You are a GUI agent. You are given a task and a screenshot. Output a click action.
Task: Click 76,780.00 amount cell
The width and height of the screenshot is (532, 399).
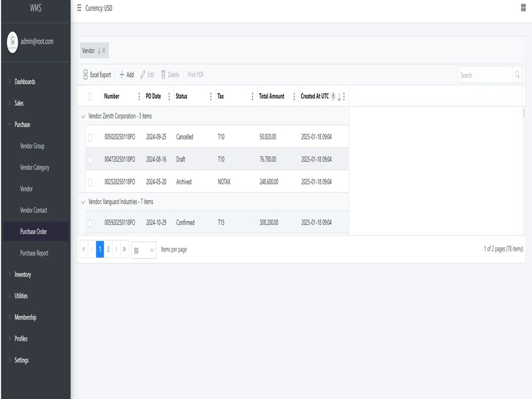point(268,159)
